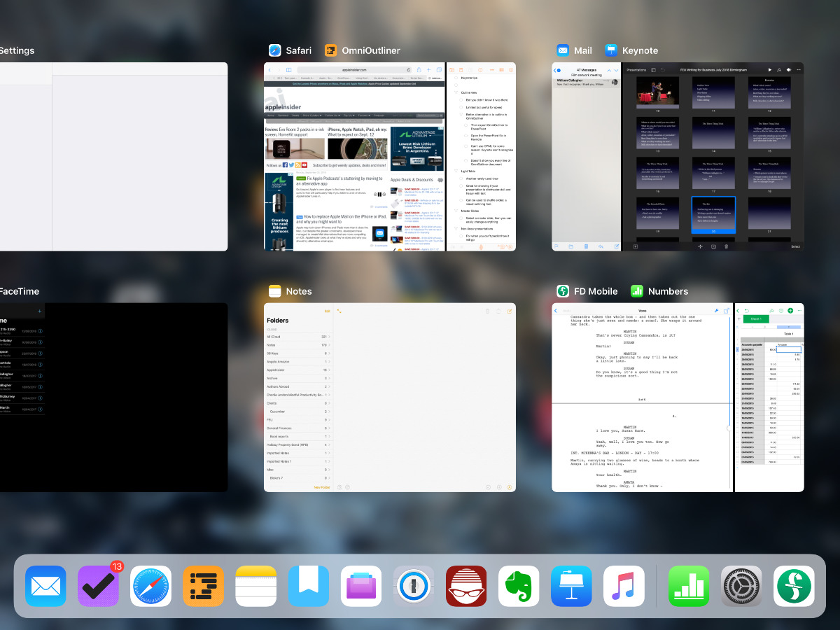The height and width of the screenshot is (630, 840).
Task: Expand Archive folder chevron in Notes
Action: point(330,378)
